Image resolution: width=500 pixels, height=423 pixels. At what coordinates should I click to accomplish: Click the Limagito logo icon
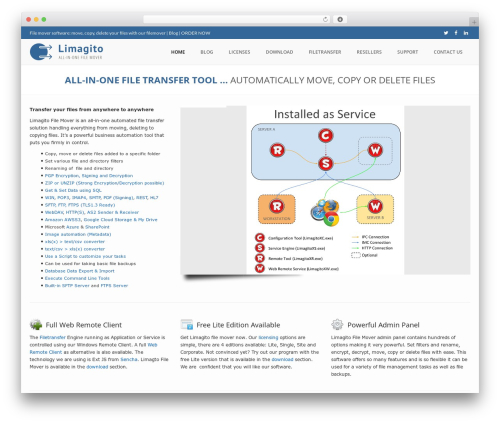(x=41, y=52)
